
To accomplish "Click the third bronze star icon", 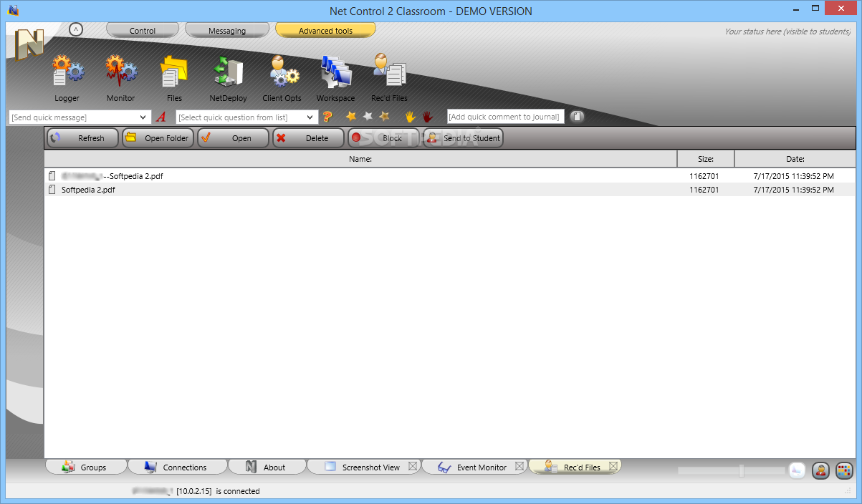I will pos(384,116).
